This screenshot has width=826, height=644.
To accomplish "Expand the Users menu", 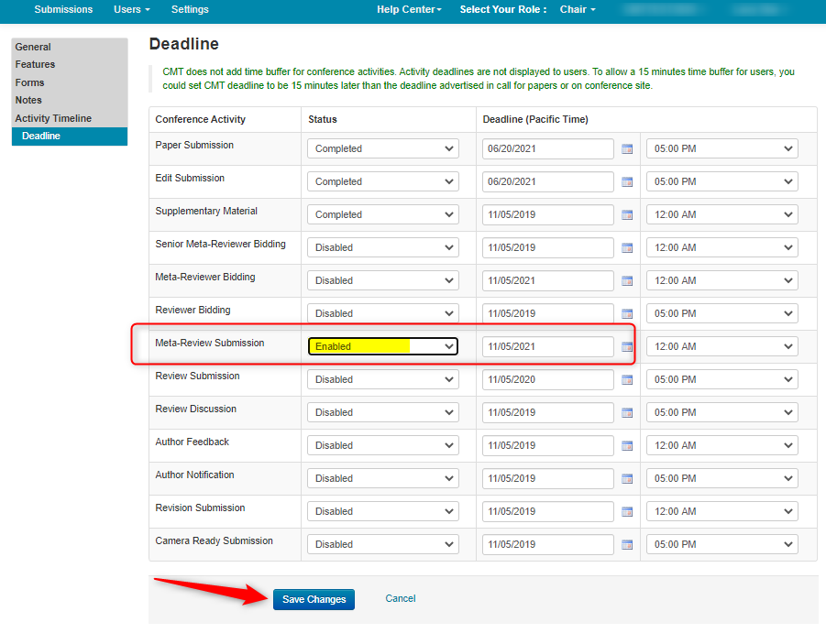I will coord(132,9).
